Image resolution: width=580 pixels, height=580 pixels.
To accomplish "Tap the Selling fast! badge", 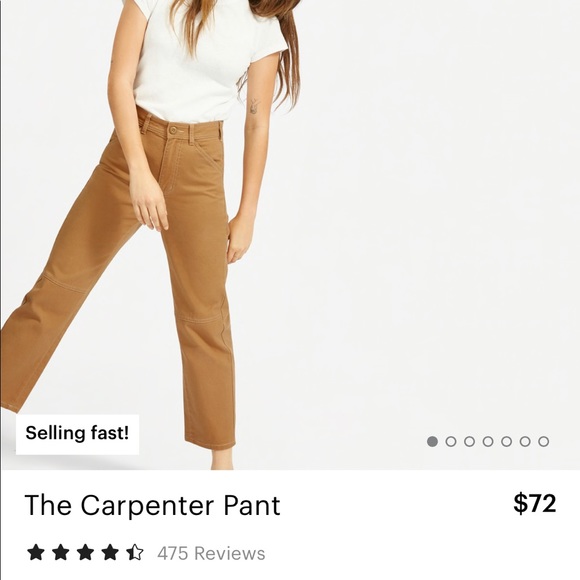I will point(77,434).
